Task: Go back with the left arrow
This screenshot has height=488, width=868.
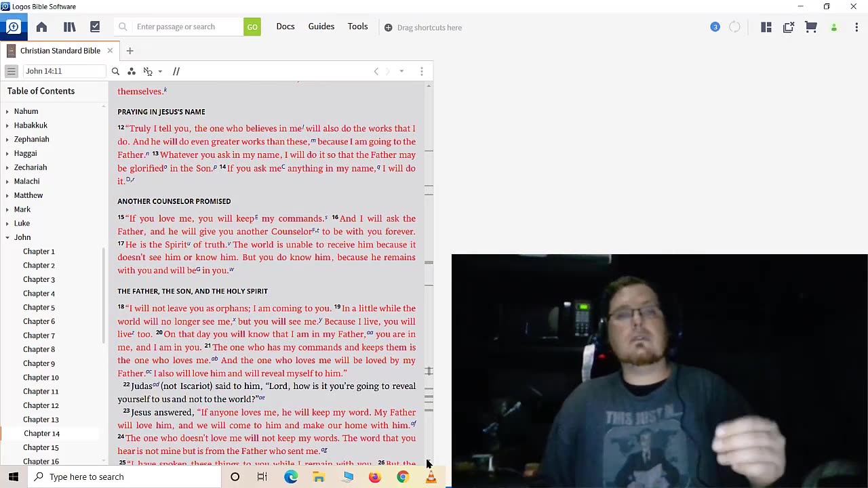Action: pyautogui.click(x=376, y=71)
